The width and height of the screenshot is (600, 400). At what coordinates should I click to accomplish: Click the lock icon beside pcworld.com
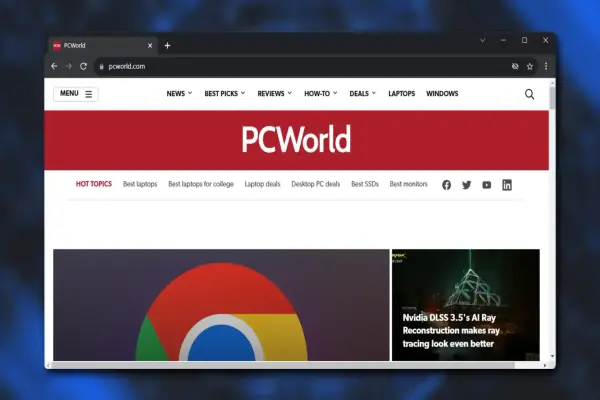101,67
